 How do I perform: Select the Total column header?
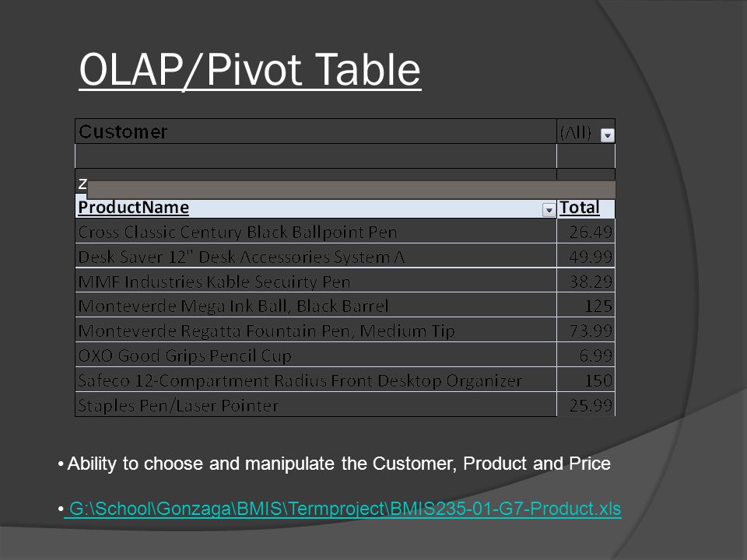586,208
